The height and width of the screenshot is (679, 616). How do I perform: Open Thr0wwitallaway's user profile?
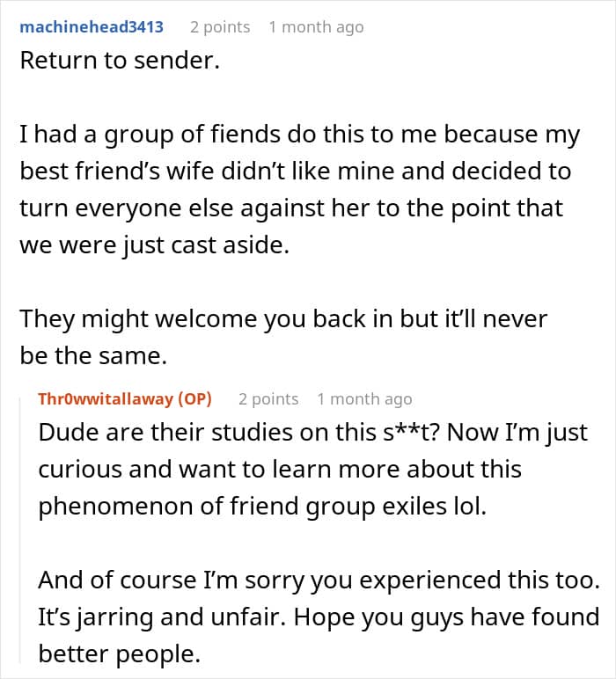[x=125, y=398]
